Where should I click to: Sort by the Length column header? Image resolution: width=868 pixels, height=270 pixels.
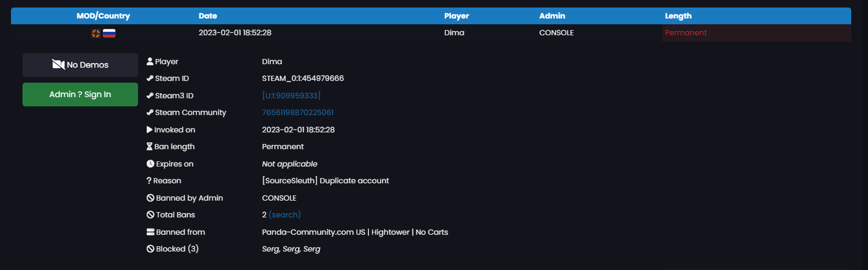point(678,16)
